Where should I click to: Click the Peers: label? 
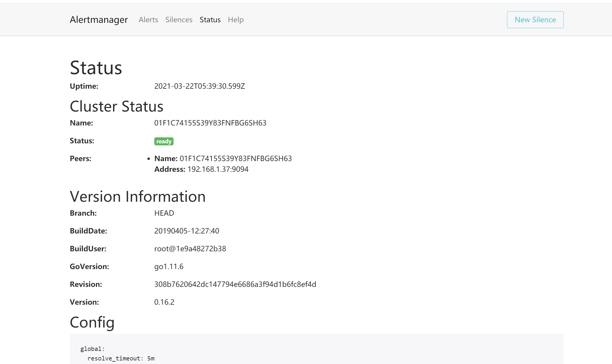pyautogui.click(x=81, y=158)
